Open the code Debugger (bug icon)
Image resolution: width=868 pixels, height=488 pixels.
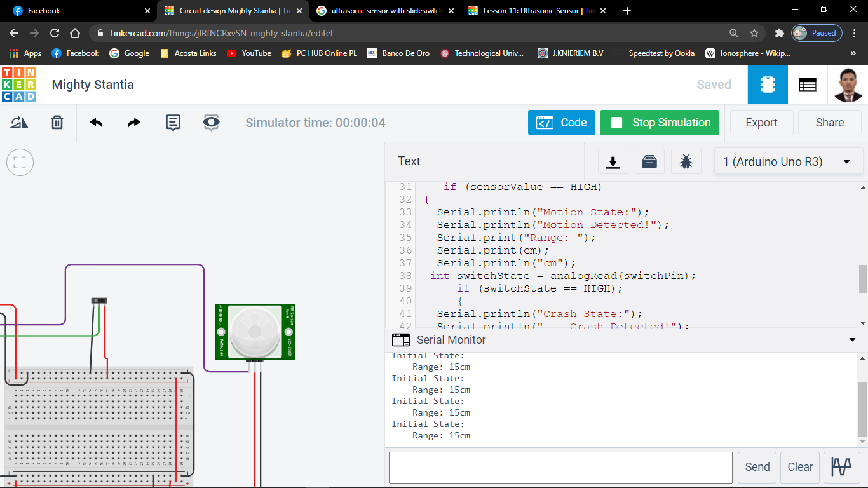click(686, 161)
